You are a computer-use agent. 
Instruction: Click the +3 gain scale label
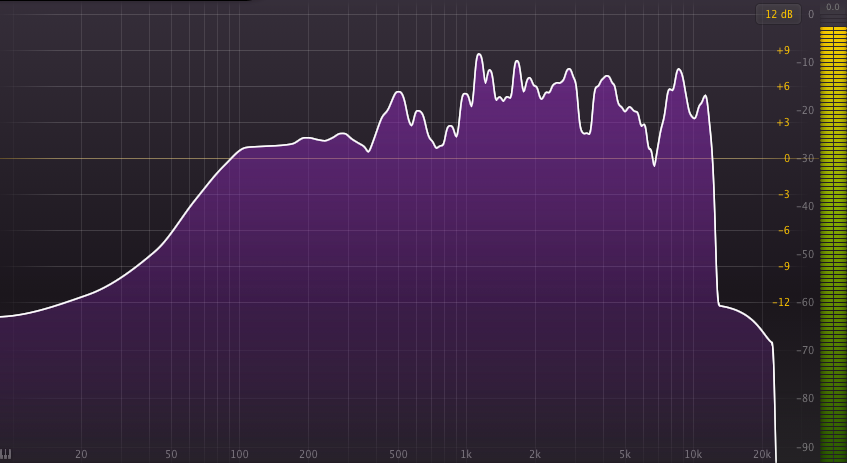[783, 123]
